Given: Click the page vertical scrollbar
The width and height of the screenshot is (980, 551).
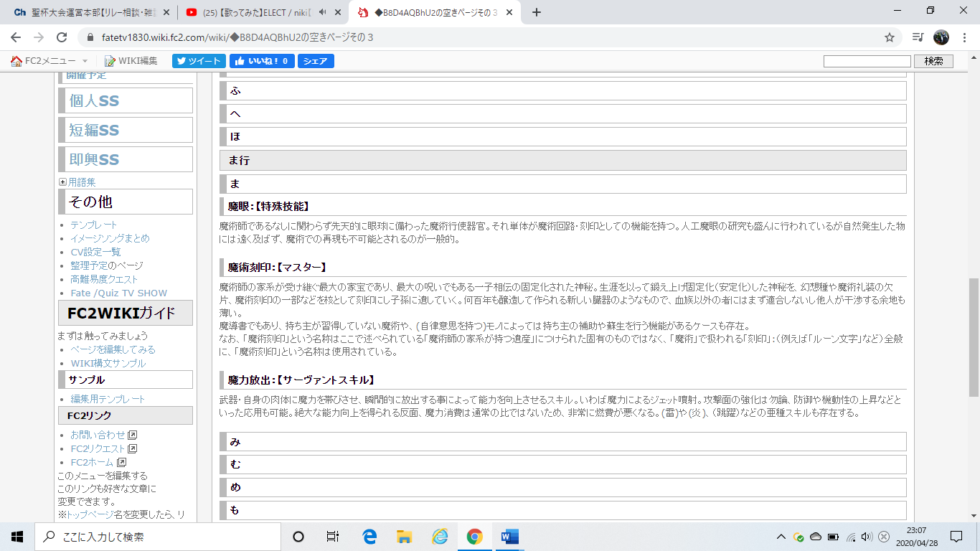Looking at the screenshot, I should tap(974, 337).
